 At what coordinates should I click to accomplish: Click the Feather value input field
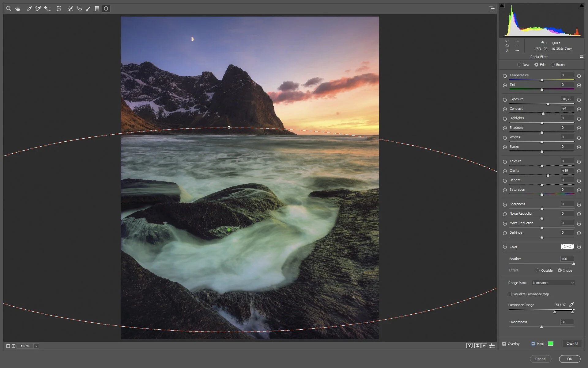(x=567, y=259)
